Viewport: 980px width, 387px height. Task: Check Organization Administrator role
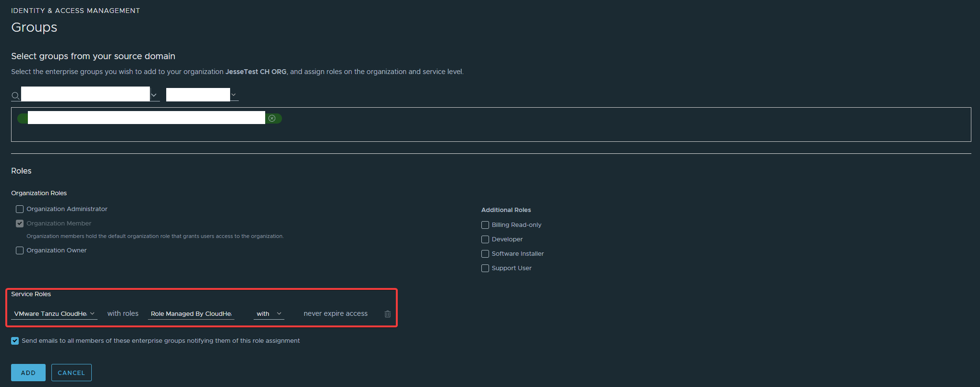tap(20, 209)
